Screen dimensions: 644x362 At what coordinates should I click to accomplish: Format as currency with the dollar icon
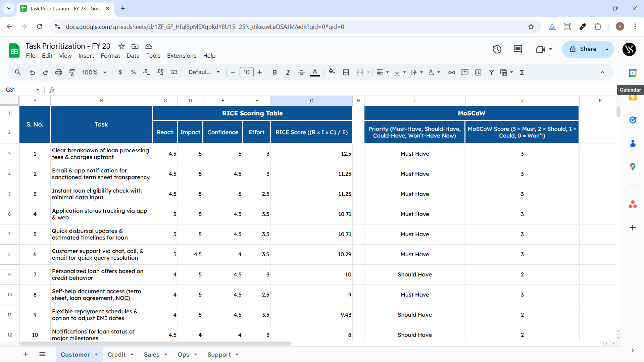pos(120,72)
